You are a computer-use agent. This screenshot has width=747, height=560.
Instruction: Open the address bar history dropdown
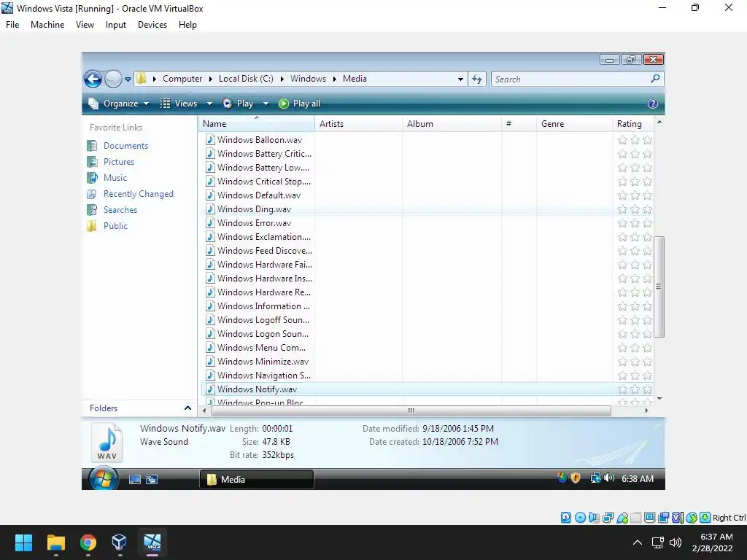coord(460,79)
